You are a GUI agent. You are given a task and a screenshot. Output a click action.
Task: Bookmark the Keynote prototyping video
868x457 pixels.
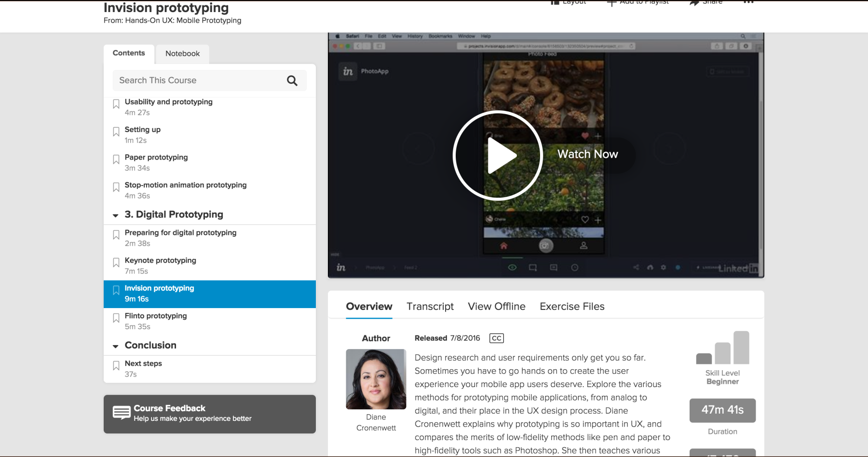[116, 263]
